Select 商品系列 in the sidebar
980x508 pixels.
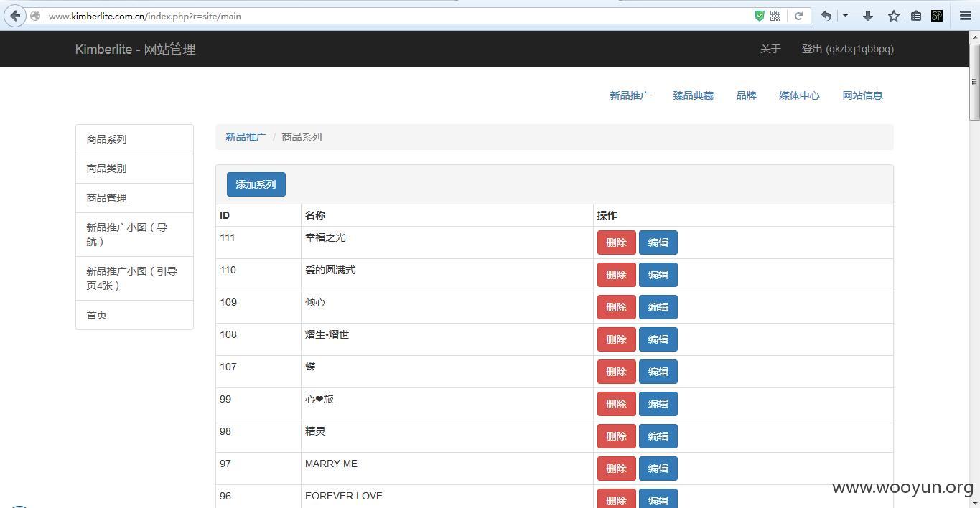point(134,139)
